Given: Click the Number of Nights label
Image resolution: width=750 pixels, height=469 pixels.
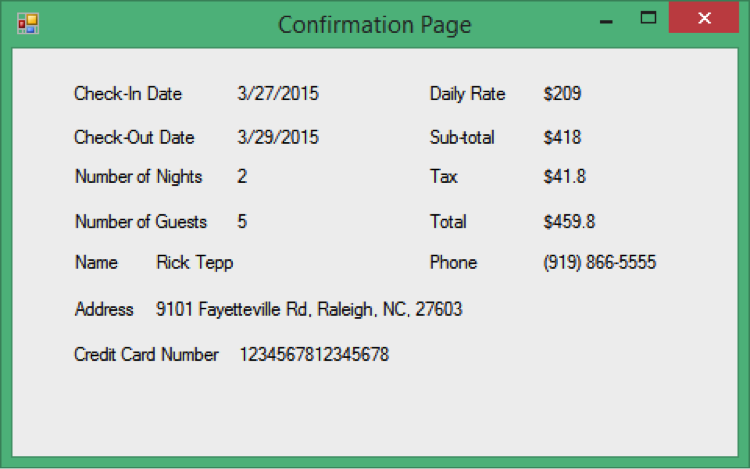Looking at the screenshot, I should 138,177.
